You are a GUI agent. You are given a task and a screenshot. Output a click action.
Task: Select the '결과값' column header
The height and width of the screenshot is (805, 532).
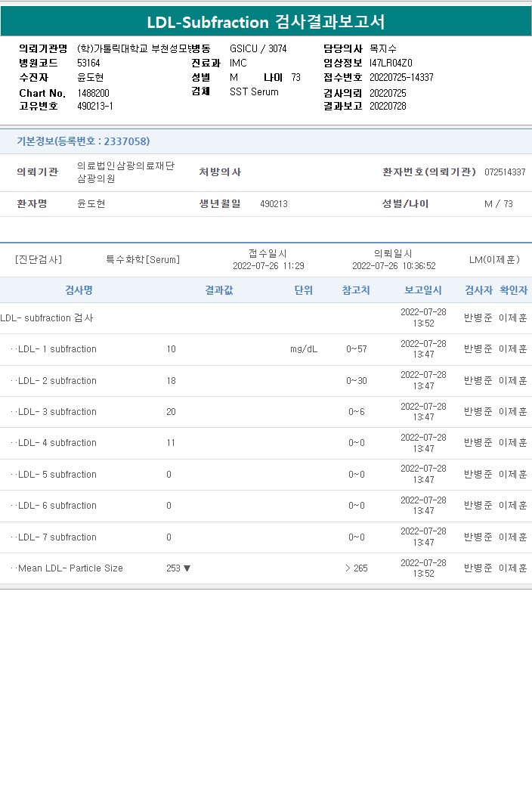pyautogui.click(x=219, y=290)
